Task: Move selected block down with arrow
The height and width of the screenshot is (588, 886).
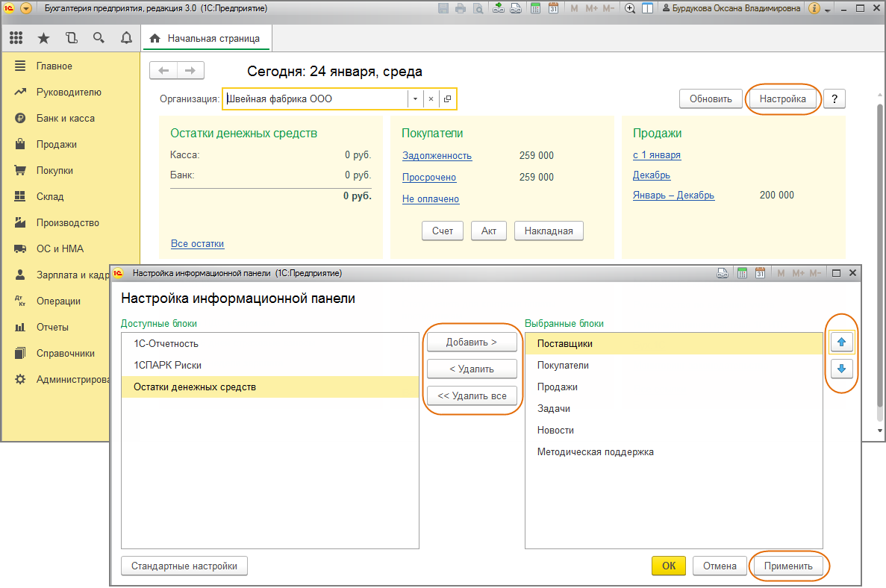Action: pos(841,369)
